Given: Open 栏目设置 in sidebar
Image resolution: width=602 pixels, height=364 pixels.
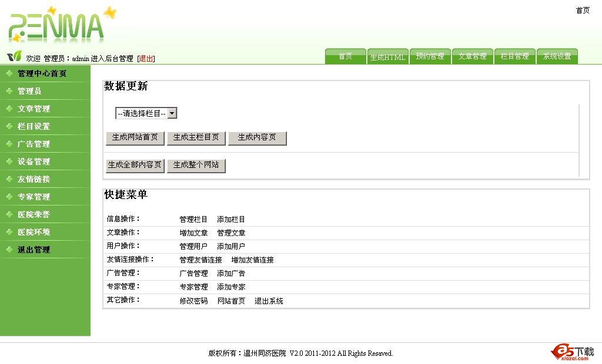Looking at the screenshot, I should [x=34, y=126].
